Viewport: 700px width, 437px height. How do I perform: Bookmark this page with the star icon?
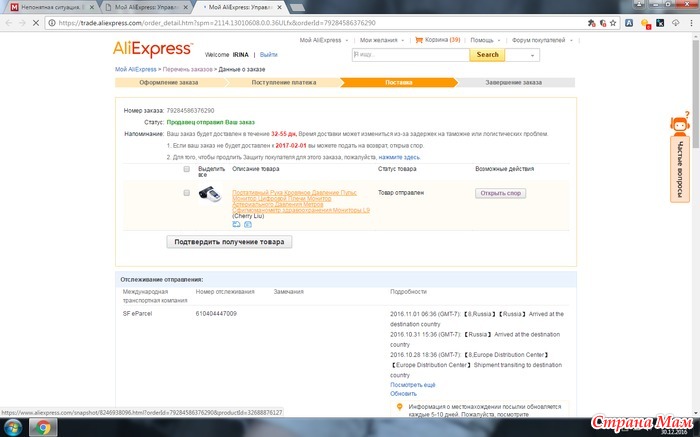tap(613, 23)
